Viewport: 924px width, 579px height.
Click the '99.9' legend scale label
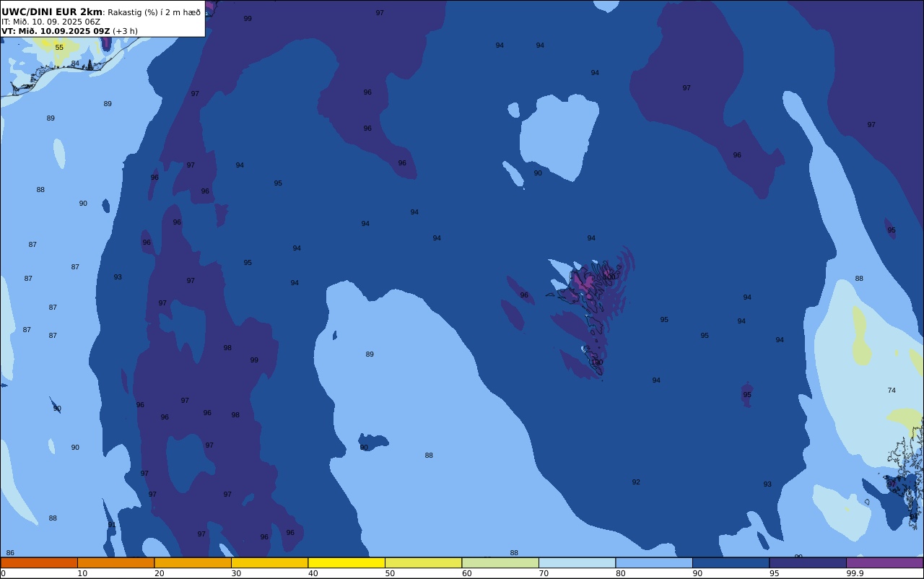pyautogui.click(x=855, y=573)
